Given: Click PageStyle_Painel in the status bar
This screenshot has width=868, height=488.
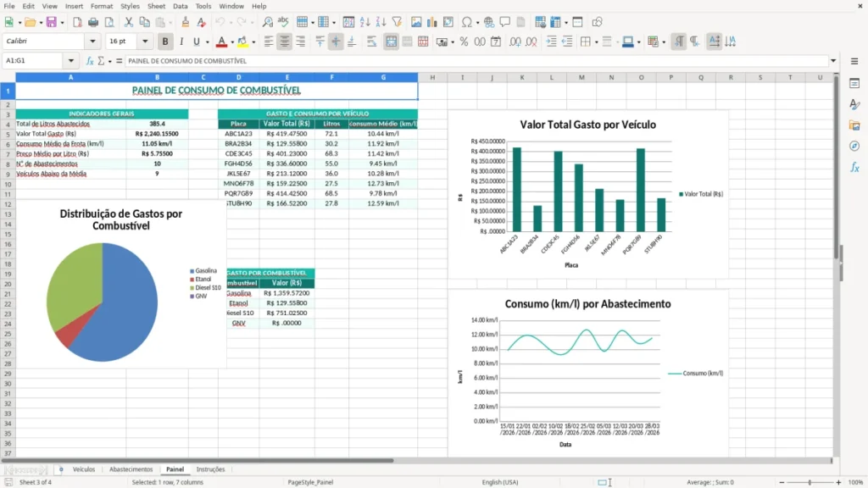Looking at the screenshot, I should pyautogui.click(x=310, y=482).
